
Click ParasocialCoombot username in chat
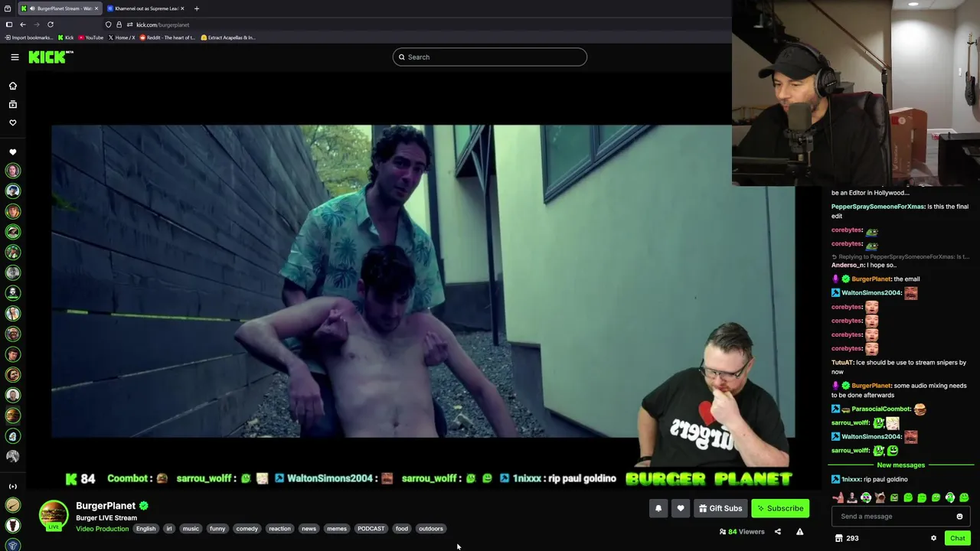881,409
